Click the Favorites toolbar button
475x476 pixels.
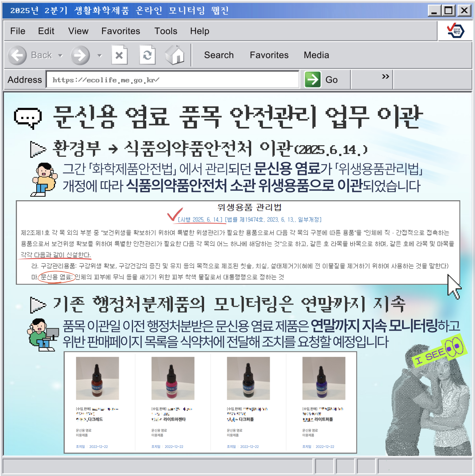[269, 55]
